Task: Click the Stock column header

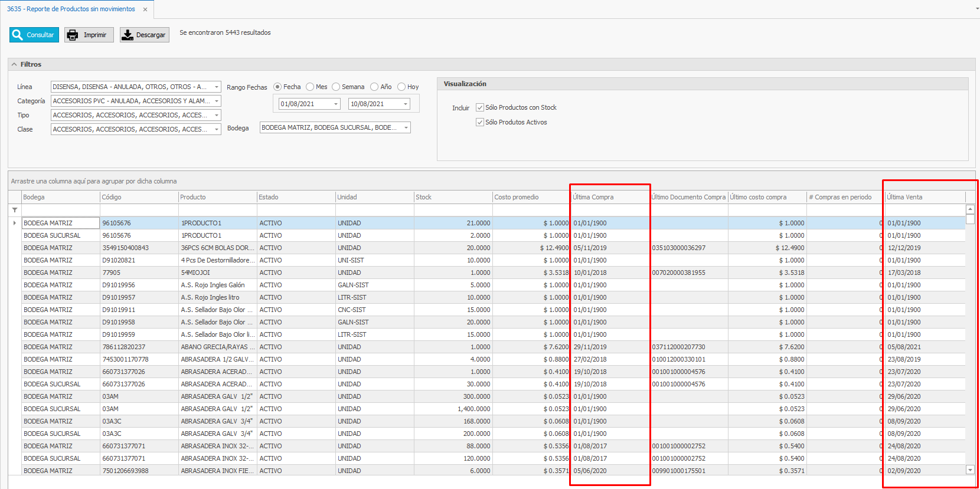Action: [453, 197]
